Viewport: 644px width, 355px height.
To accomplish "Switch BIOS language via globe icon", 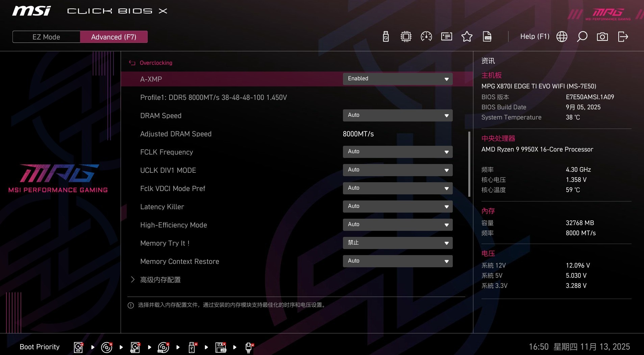I will pyautogui.click(x=562, y=36).
